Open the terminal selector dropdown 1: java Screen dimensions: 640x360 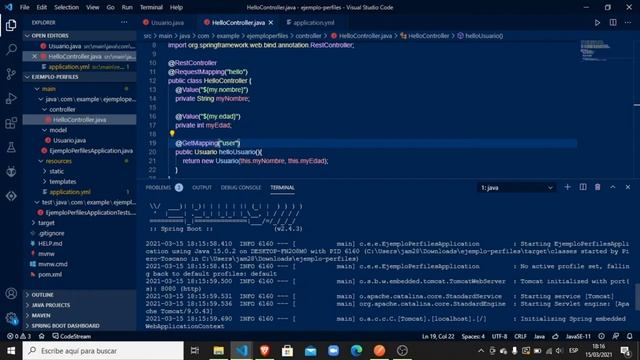point(516,188)
